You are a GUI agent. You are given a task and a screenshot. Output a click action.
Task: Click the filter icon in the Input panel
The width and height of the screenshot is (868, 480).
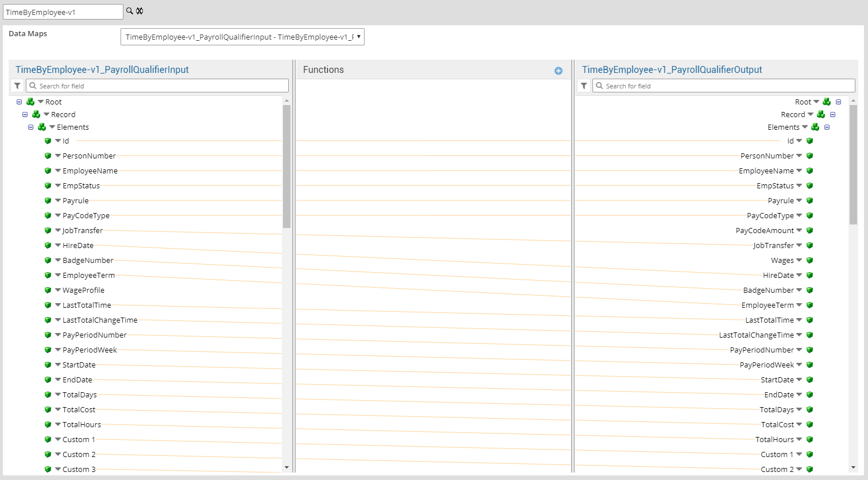point(17,86)
